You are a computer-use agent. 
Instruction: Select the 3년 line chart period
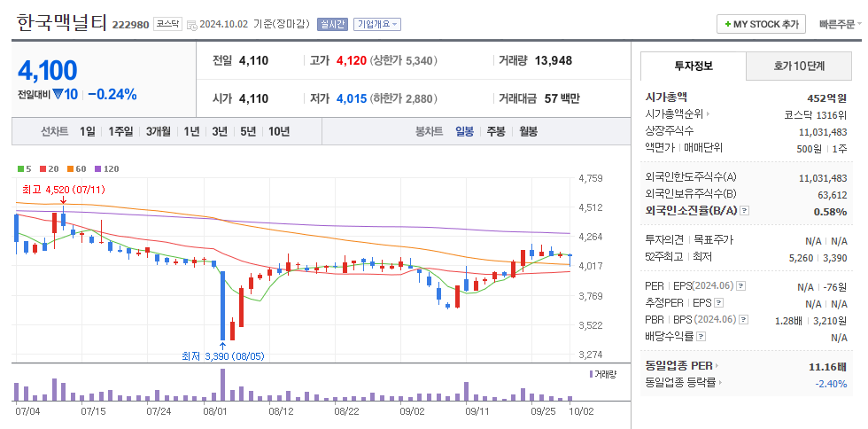click(x=220, y=132)
